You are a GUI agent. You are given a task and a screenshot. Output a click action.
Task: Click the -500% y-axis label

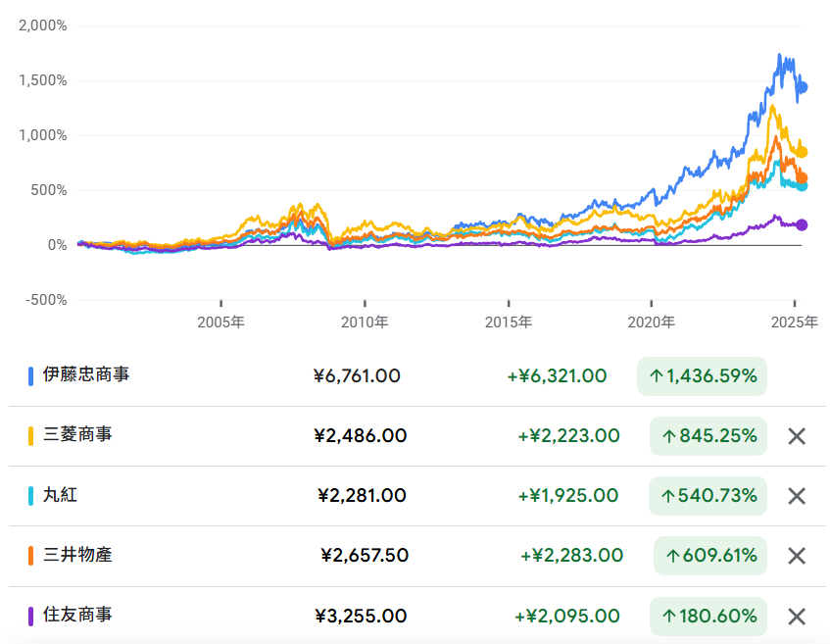point(47,300)
